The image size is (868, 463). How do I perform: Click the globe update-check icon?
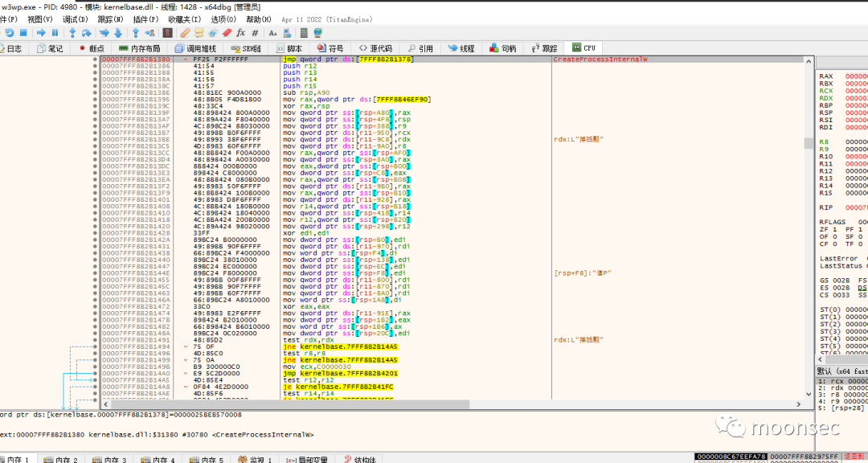tap(317, 33)
